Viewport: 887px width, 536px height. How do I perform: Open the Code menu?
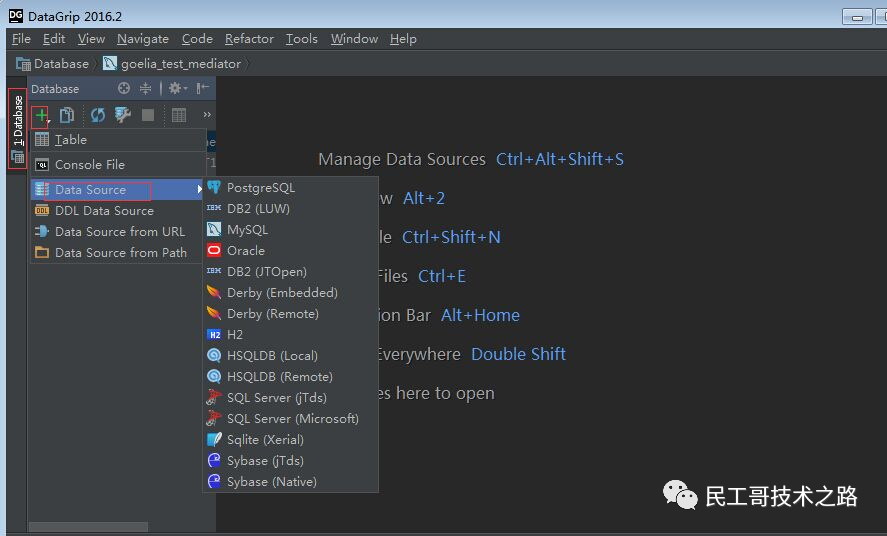(x=197, y=38)
